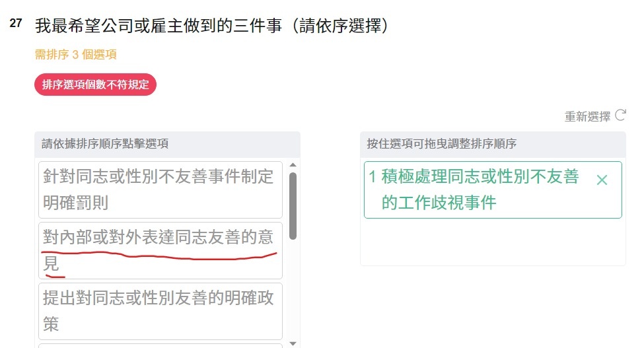644x348 pixels.
Task: Click the 按住選項可拖曳調整排序順序 panel header
Action: [493, 144]
